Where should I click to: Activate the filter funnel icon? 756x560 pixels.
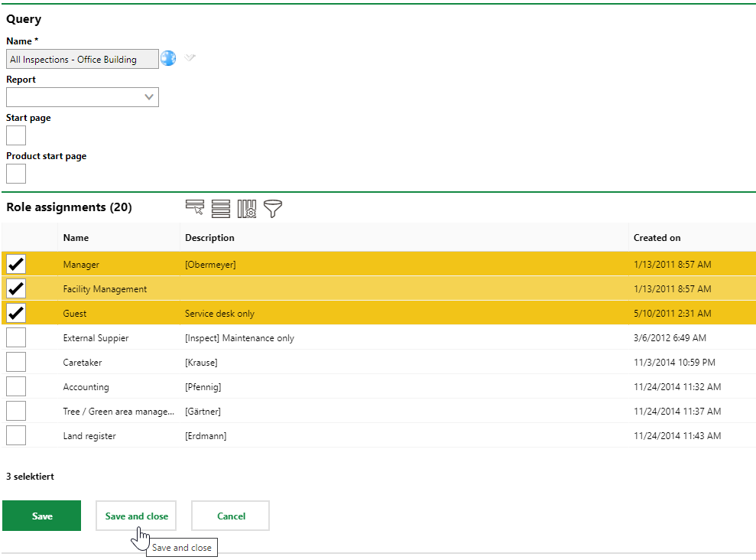[x=272, y=208]
